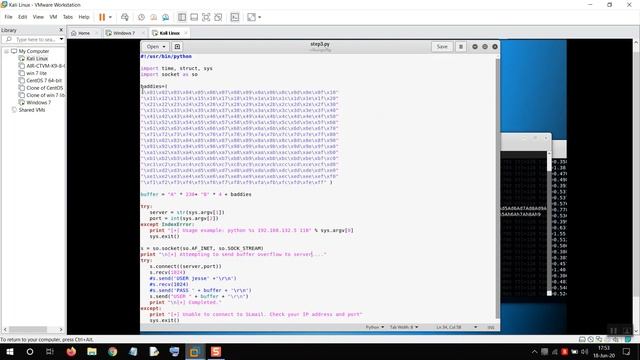Collapse the My Computer tree node
640x360 pixels.
click(7, 51)
